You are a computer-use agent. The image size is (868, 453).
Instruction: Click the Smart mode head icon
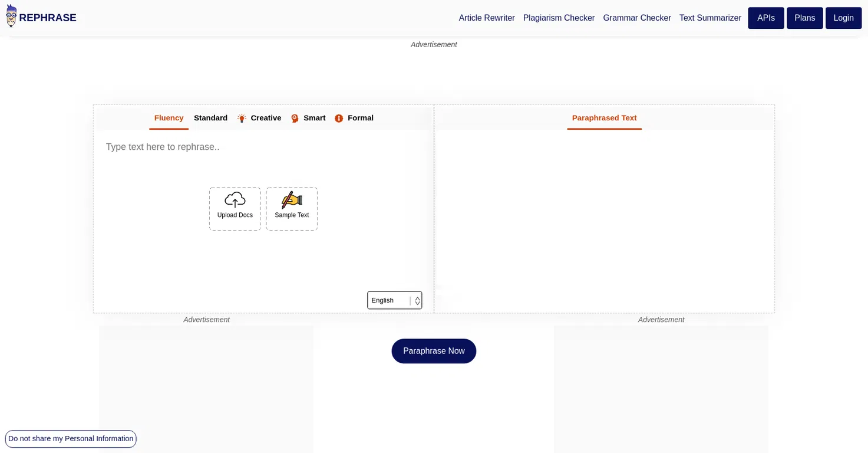pos(295,119)
